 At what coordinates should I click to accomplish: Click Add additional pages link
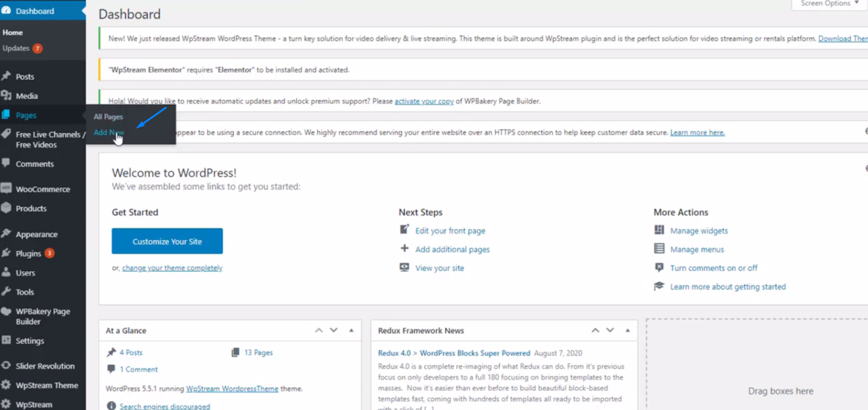point(452,249)
